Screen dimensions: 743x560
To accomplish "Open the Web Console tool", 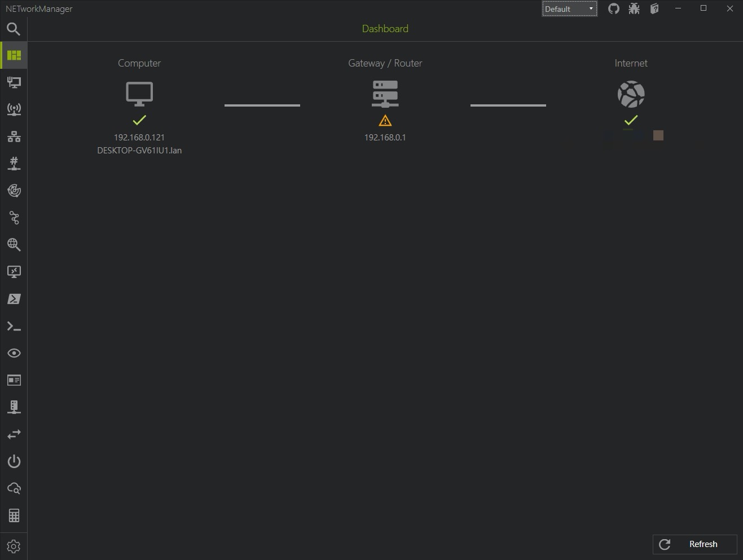I will pyautogui.click(x=14, y=380).
